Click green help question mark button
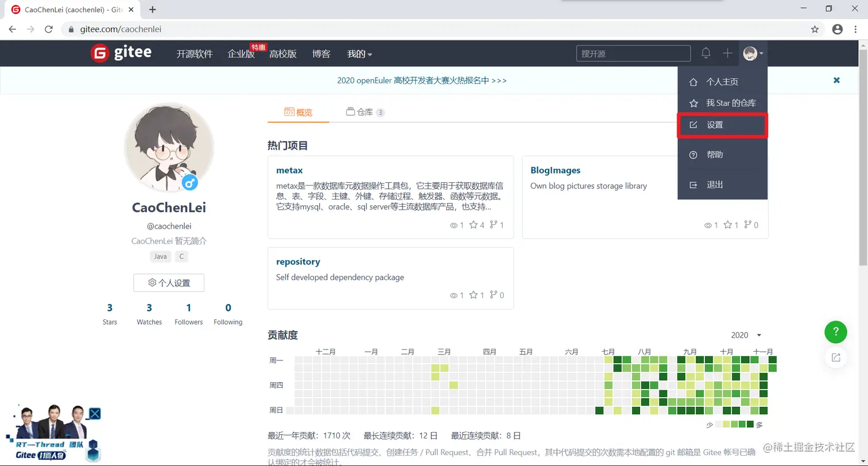868x466 pixels. [x=836, y=332]
